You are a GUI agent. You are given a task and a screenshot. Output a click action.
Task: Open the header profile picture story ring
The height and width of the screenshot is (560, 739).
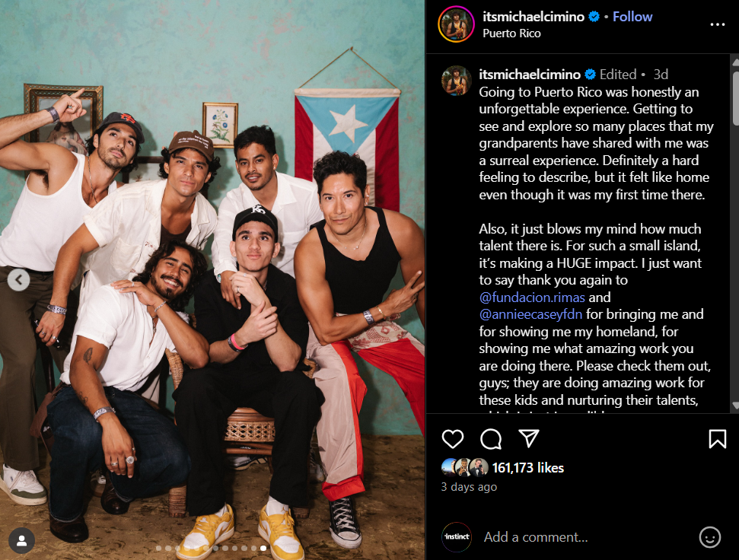(x=456, y=24)
